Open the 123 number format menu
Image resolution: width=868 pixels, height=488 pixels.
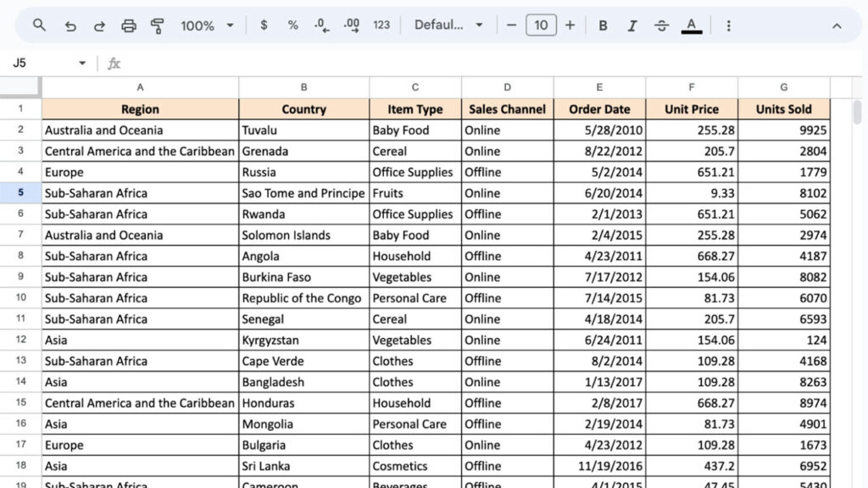(381, 25)
